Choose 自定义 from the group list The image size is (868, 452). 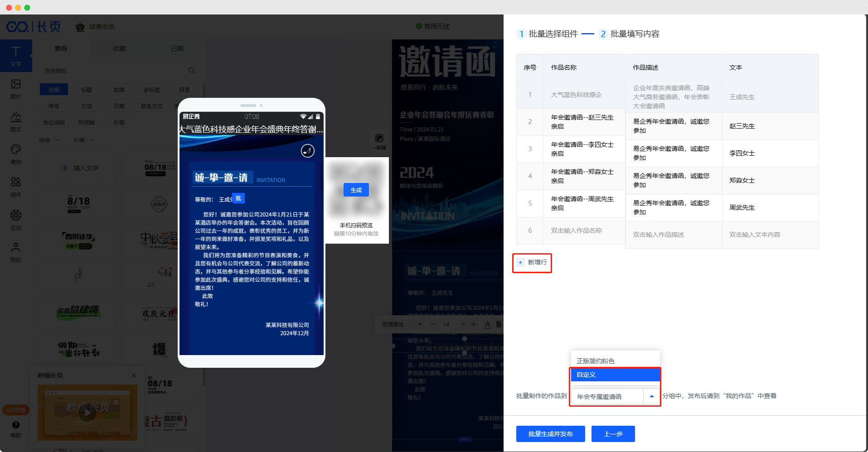615,375
